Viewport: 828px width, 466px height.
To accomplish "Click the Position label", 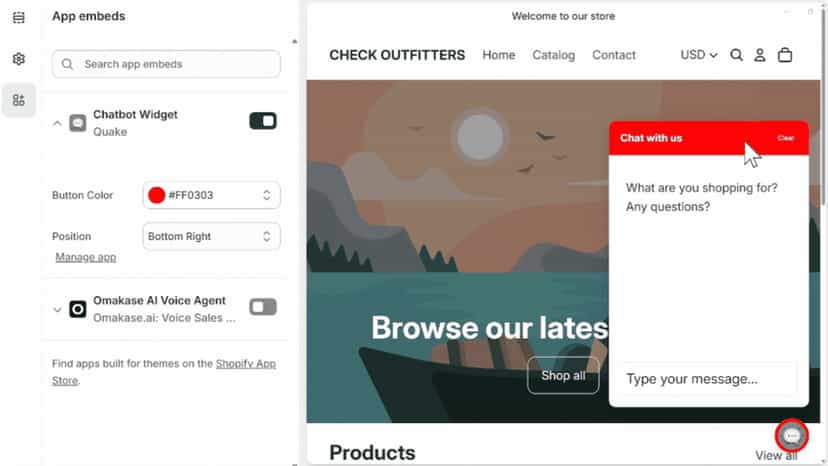I will pyautogui.click(x=71, y=236).
